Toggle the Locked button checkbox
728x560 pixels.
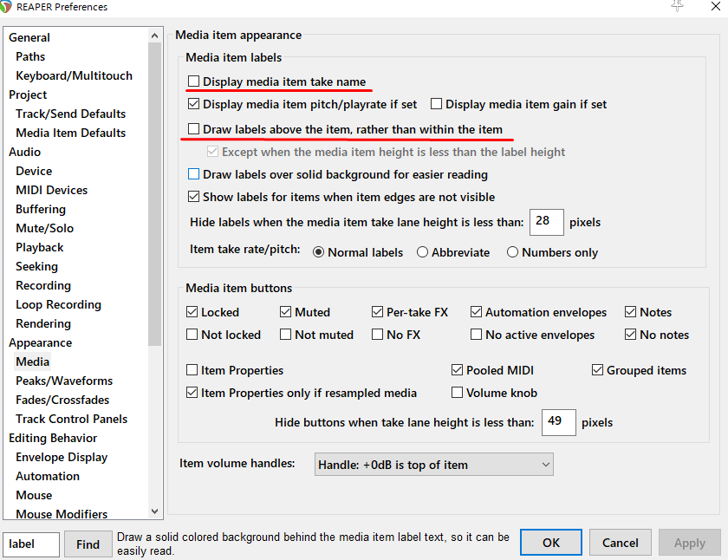pyautogui.click(x=192, y=311)
